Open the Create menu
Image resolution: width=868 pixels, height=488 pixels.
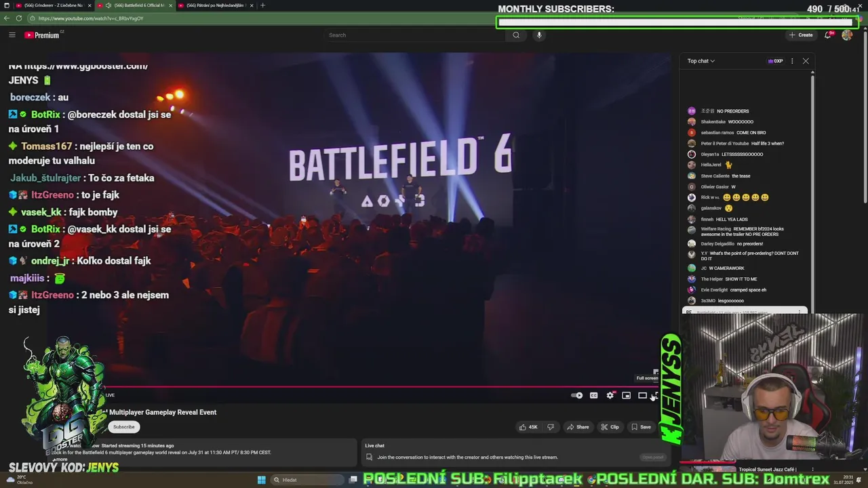pos(801,35)
